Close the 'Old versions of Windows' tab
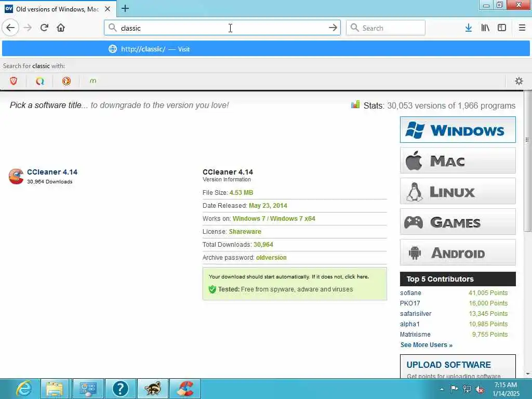 (108, 9)
